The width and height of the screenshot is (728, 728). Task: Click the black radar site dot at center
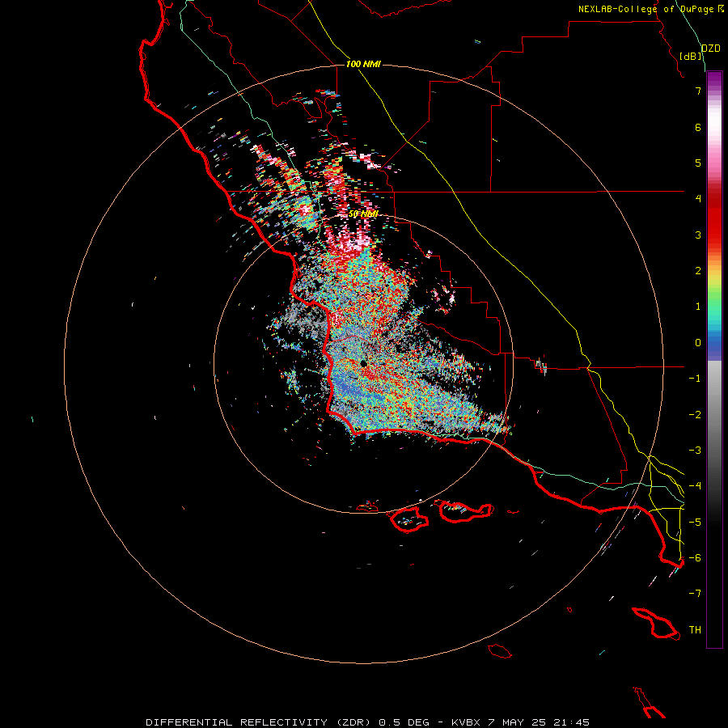point(363,363)
